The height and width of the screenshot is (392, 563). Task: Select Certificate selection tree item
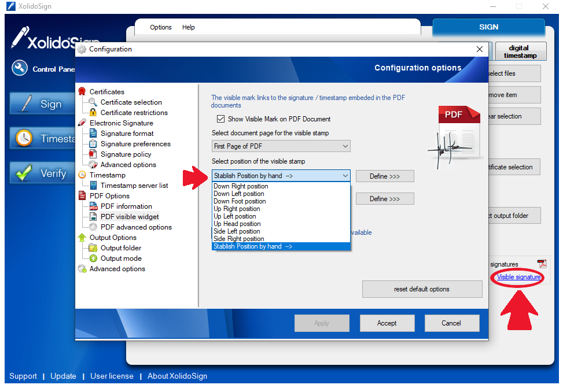tap(131, 102)
